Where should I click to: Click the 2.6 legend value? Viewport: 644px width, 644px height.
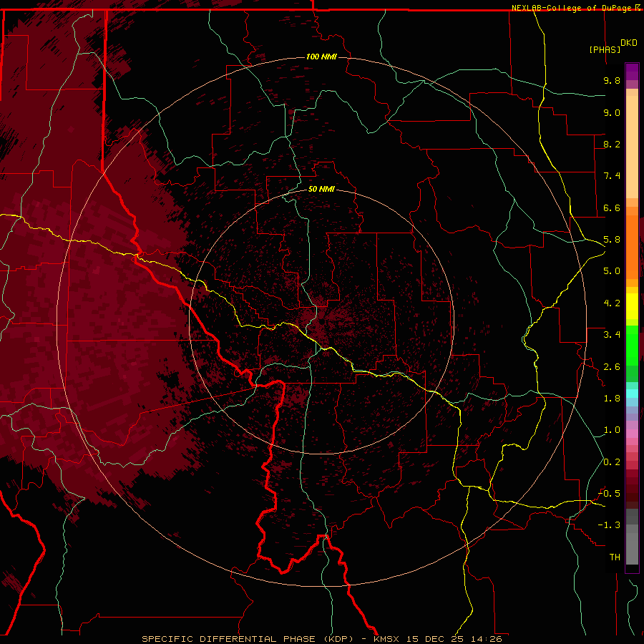[x=612, y=367]
